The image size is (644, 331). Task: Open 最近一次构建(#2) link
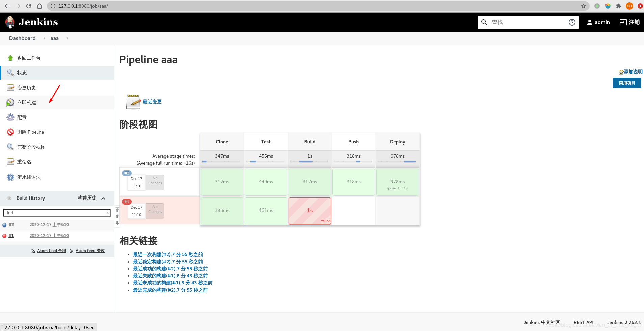click(168, 254)
